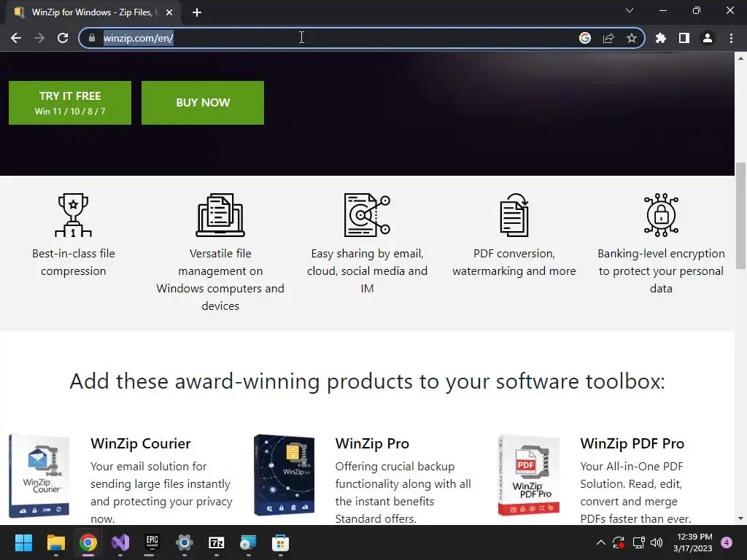Open the Chrome three-dot menu
This screenshot has width=747, height=560.
coord(731,38)
